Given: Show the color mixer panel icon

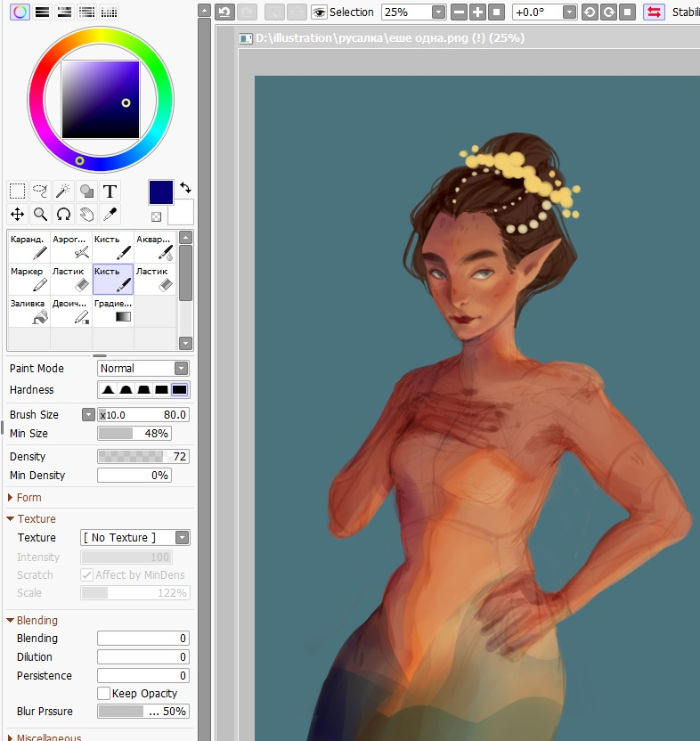Looking at the screenshot, I should tap(86, 12).
